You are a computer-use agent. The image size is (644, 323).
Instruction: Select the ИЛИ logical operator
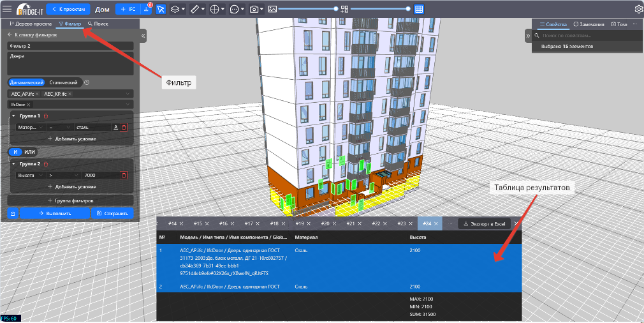tap(29, 152)
